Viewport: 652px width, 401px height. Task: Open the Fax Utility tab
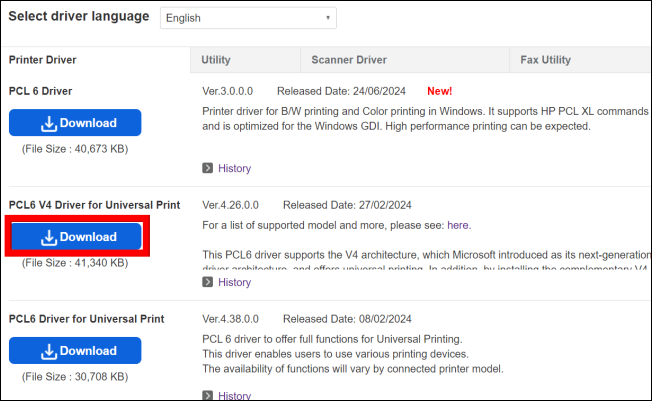coord(580,60)
